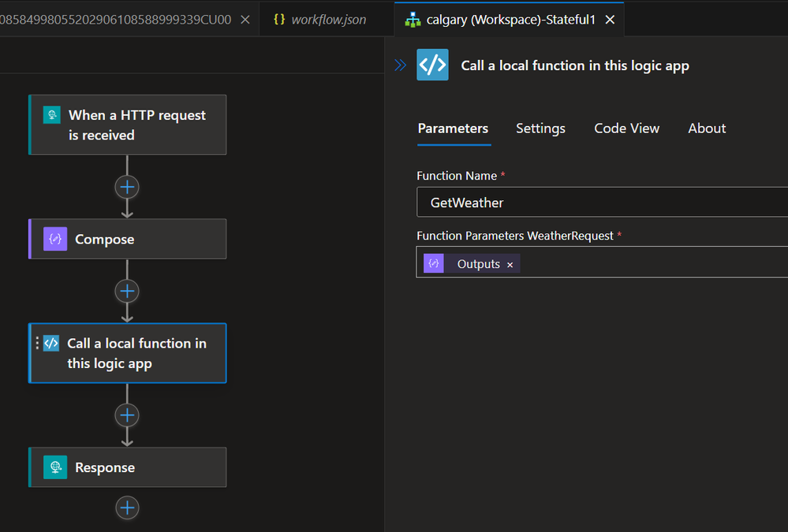788x532 pixels.
Task: Open the About tab
Action: [706, 128]
